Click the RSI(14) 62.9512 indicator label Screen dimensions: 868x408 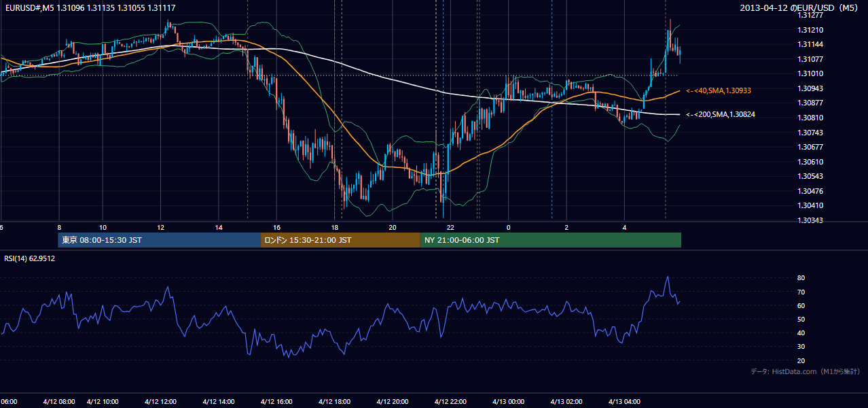click(x=29, y=258)
